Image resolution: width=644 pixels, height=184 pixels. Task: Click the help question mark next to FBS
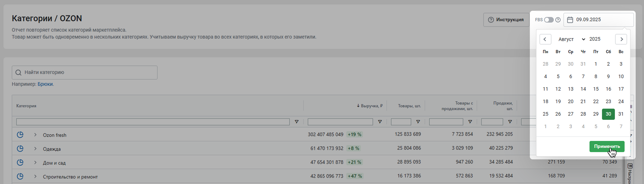coord(558,20)
